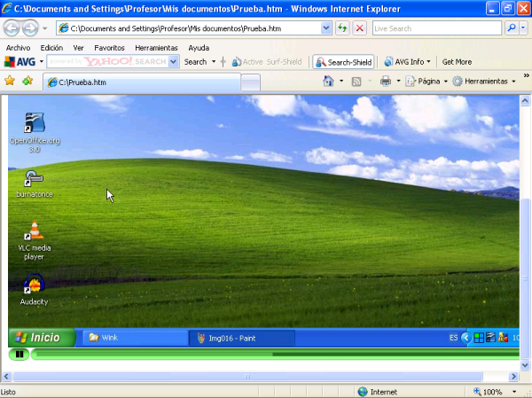Select the C:\Prueba.htm tab
The image size is (532, 398).
click(x=142, y=82)
